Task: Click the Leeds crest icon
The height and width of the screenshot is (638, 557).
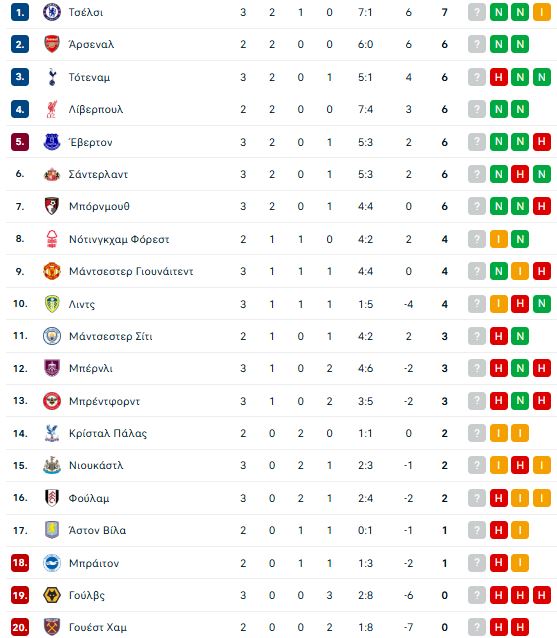Action: point(52,304)
